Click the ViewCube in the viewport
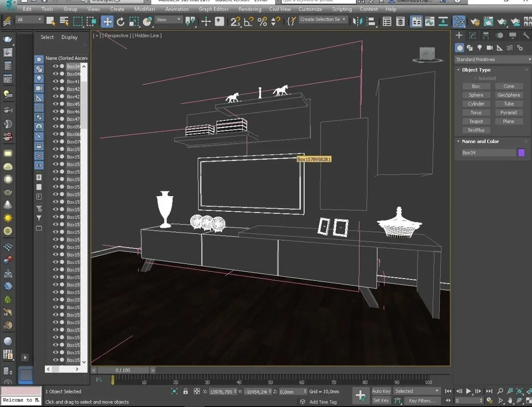 427,54
